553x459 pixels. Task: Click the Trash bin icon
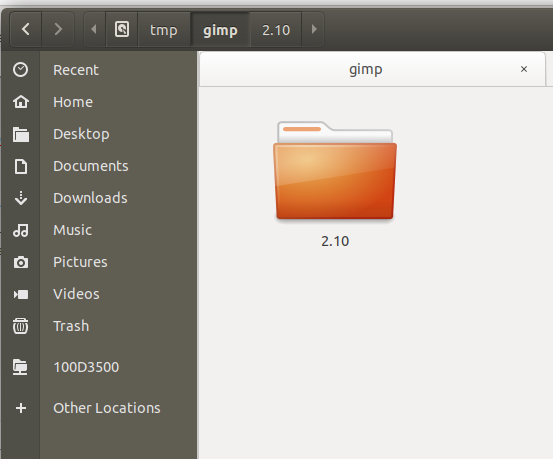(x=20, y=326)
